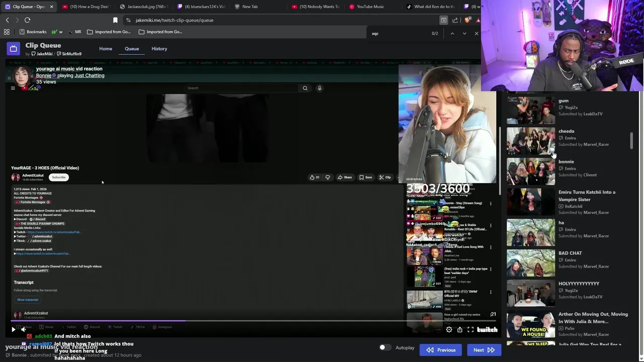Click the purple Clip Queue logo icon
The height and width of the screenshot is (362, 644).
tap(14, 49)
